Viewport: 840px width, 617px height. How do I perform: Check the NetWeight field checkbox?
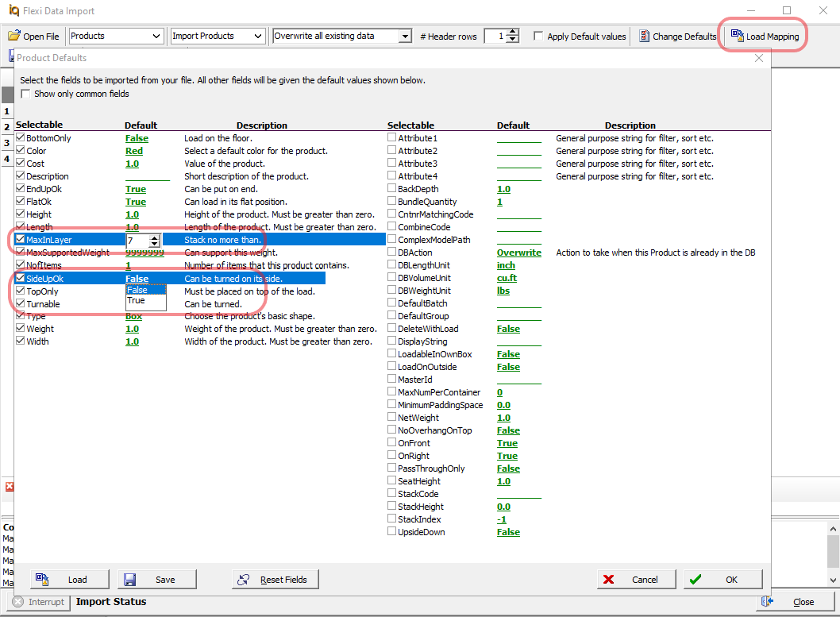(x=392, y=417)
